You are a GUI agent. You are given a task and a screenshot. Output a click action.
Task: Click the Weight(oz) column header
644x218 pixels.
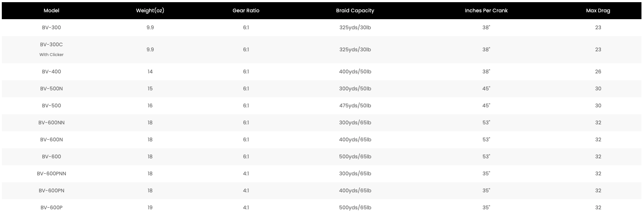pyautogui.click(x=150, y=10)
